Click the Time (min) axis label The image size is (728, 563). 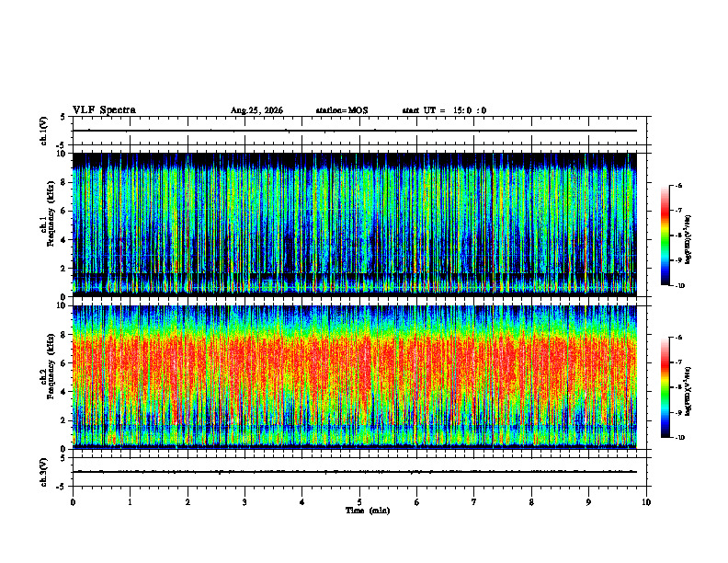[368, 511]
